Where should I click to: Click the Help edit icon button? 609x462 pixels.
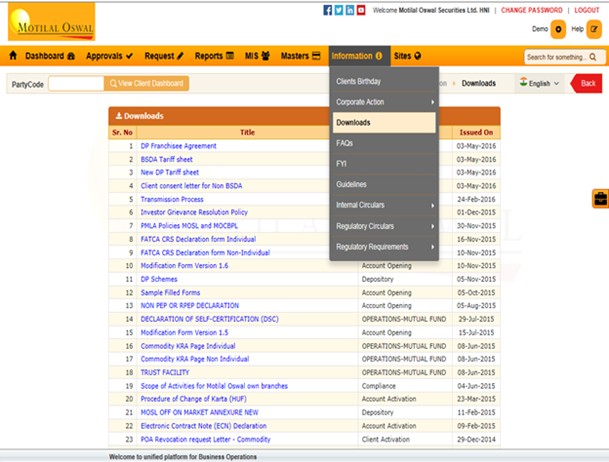[x=594, y=29]
